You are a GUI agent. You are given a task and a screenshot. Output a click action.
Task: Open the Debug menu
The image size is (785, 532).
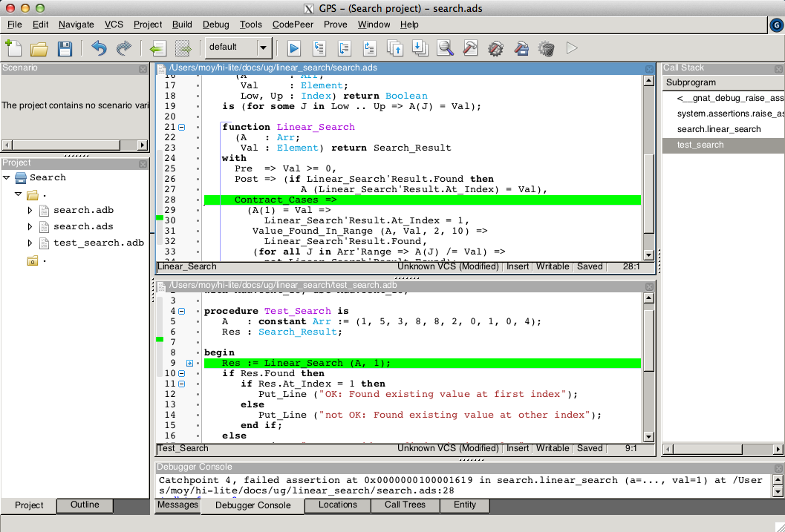point(216,24)
